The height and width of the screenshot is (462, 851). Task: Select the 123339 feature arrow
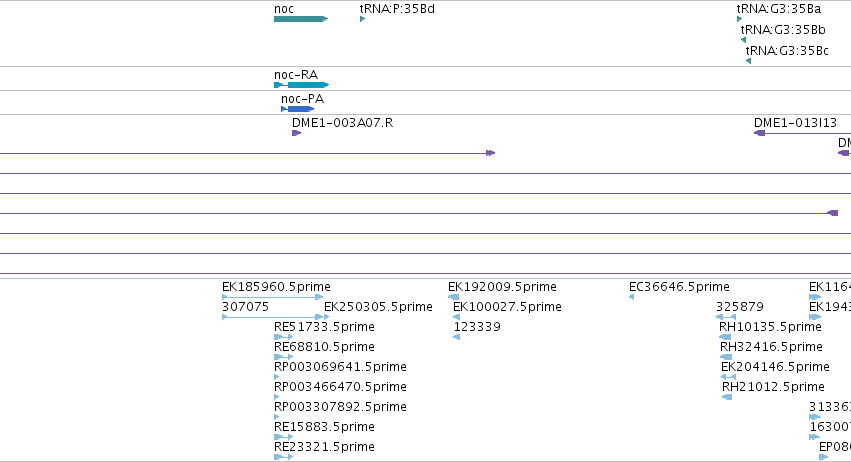(x=456, y=337)
